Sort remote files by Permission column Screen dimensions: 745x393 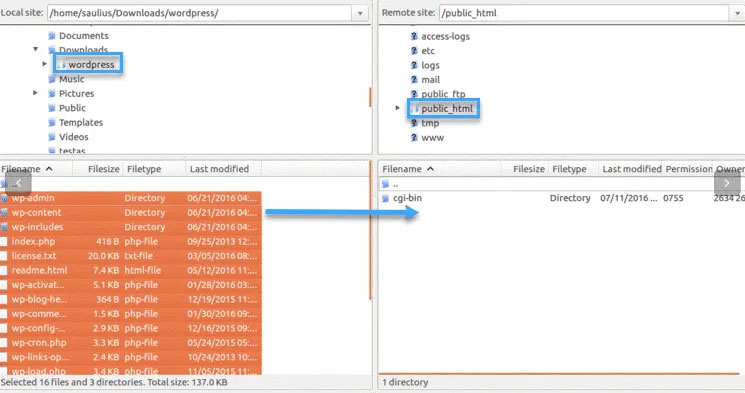688,169
